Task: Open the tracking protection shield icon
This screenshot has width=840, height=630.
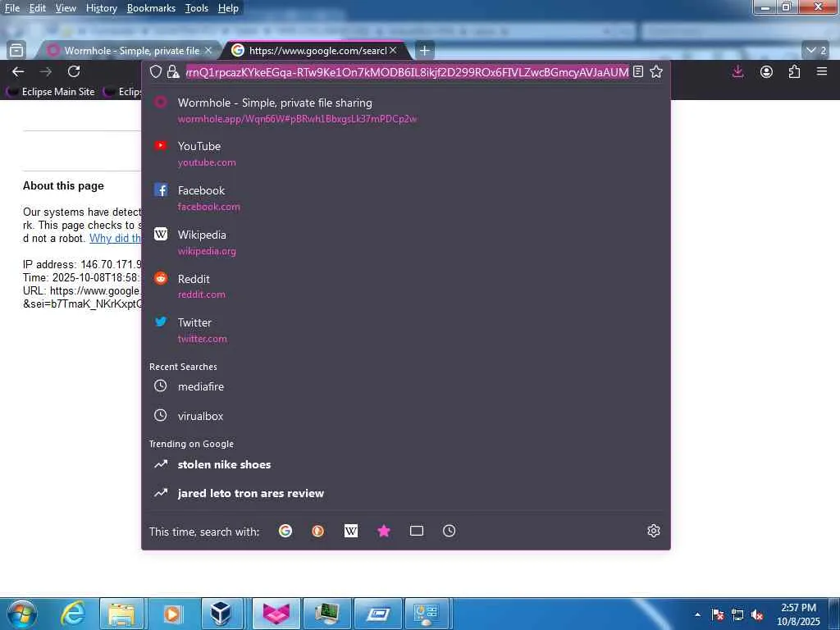Action: coord(155,72)
